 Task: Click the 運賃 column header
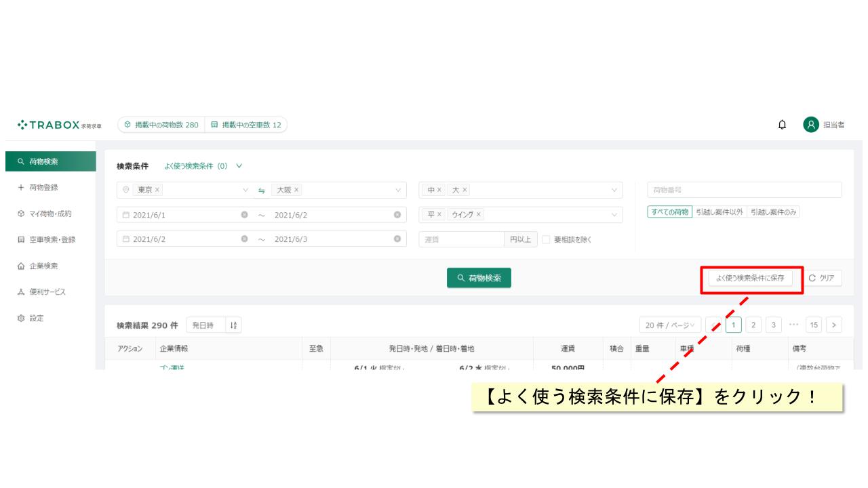point(568,348)
